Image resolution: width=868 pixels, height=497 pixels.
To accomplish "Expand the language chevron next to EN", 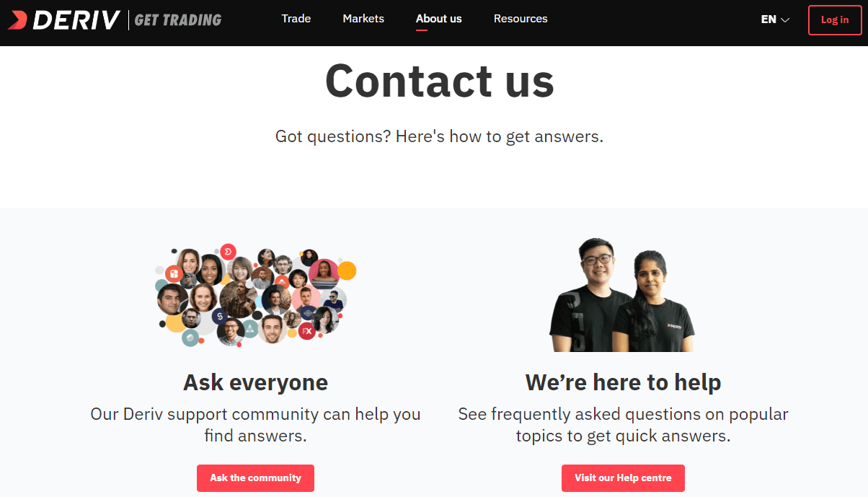I will tap(785, 20).
